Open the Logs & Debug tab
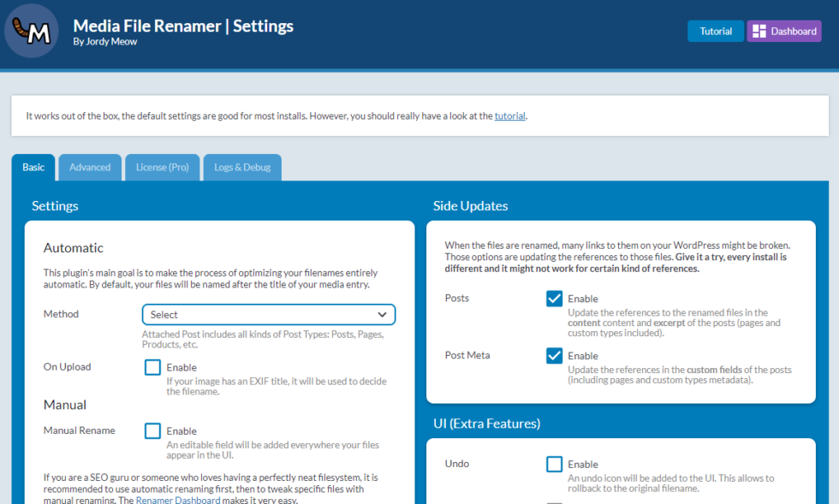 coord(242,168)
